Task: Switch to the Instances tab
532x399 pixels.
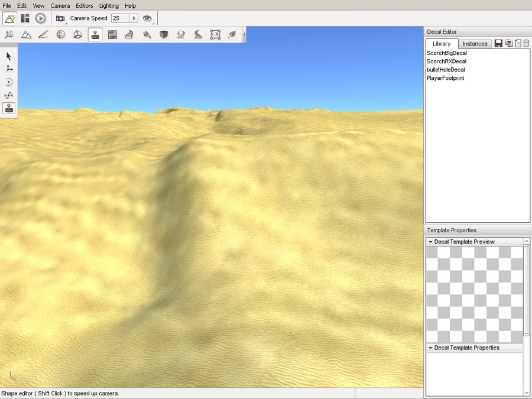Action: (x=475, y=44)
